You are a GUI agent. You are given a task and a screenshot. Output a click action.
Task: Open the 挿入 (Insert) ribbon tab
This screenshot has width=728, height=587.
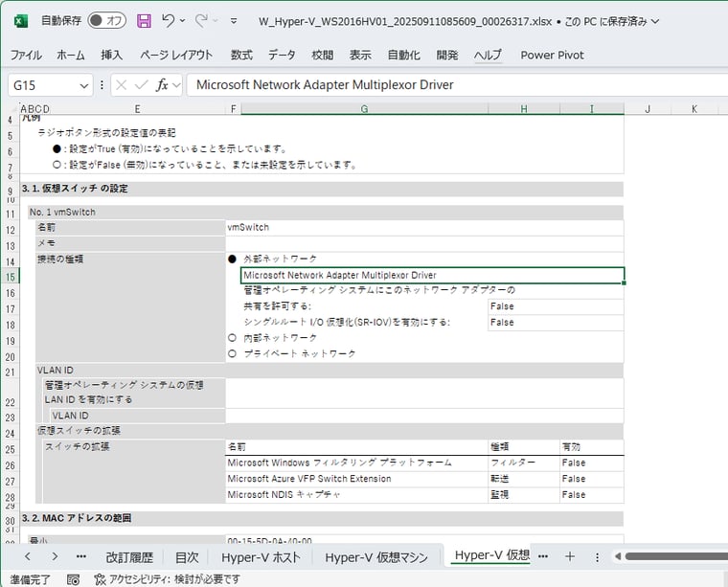(x=112, y=55)
